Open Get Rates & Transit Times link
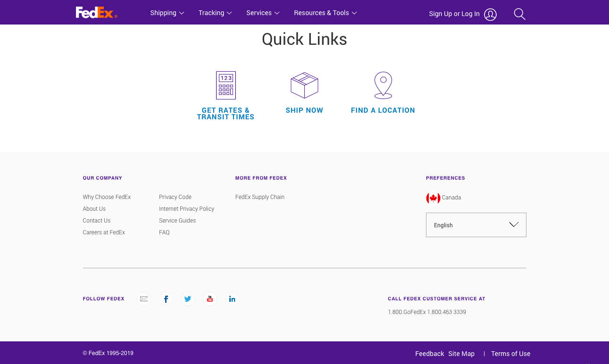 point(225,114)
